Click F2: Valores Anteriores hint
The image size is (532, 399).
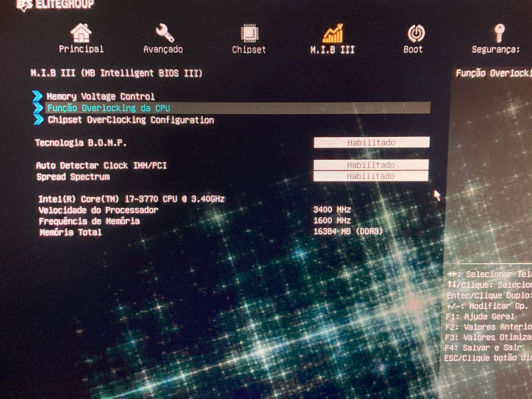[x=488, y=327]
